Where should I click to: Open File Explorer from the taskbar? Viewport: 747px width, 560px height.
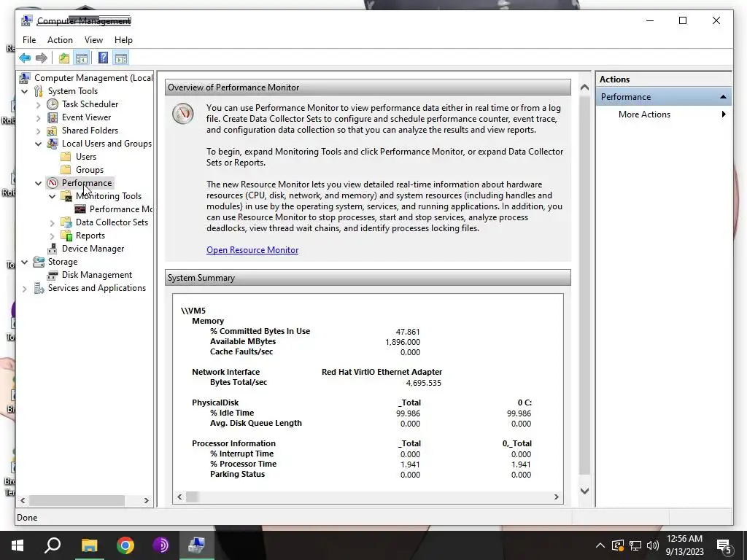pos(89,545)
